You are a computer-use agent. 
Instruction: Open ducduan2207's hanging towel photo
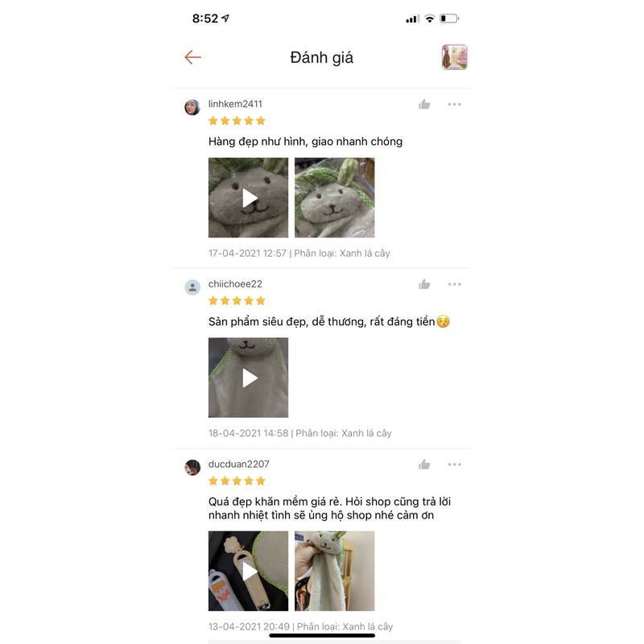tap(334, 571)
